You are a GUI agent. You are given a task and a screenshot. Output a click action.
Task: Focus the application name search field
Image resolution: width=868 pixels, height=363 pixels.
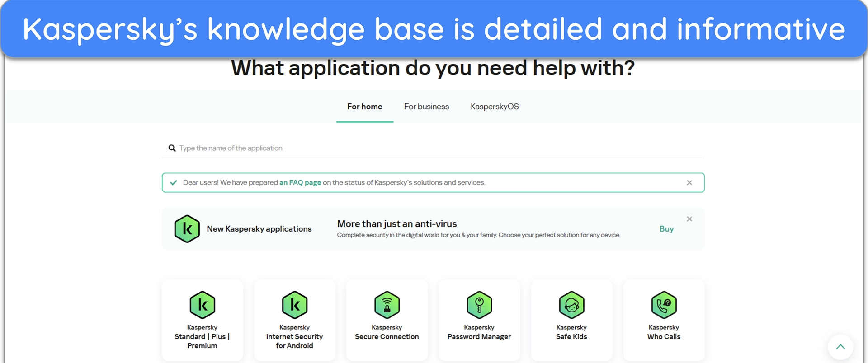[433, 148]
